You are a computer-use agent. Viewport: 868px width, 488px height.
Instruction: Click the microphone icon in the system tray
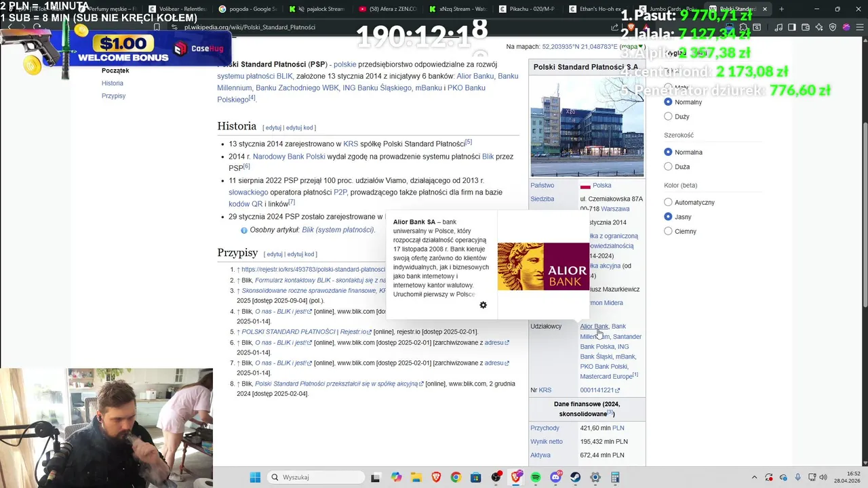click(798, 478)
